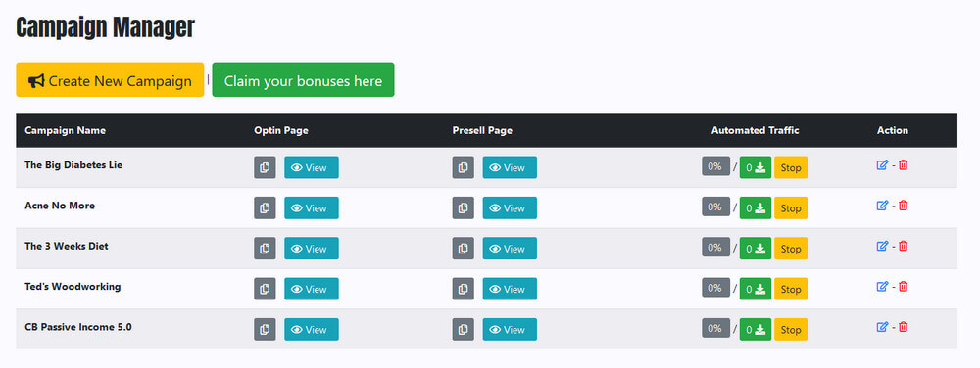Click the Optin Page column header
Viewport: 980px width, 368px height.
281,130
